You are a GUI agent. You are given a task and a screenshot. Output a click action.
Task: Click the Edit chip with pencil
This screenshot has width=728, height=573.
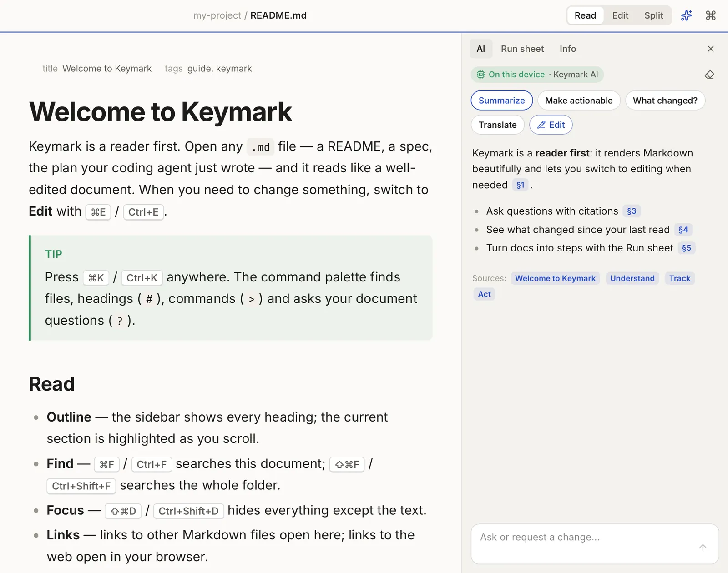click(x=551, y=125)
